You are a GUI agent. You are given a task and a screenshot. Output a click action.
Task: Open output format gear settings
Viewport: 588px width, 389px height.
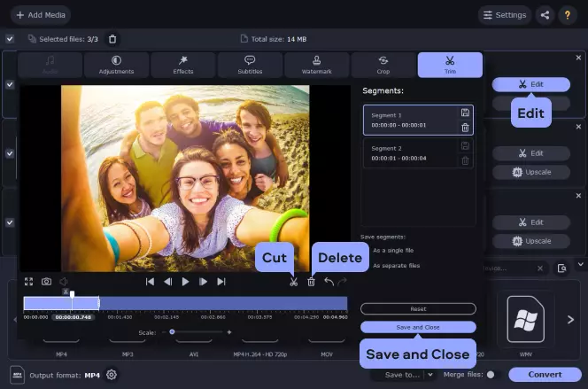pos(112,375)
